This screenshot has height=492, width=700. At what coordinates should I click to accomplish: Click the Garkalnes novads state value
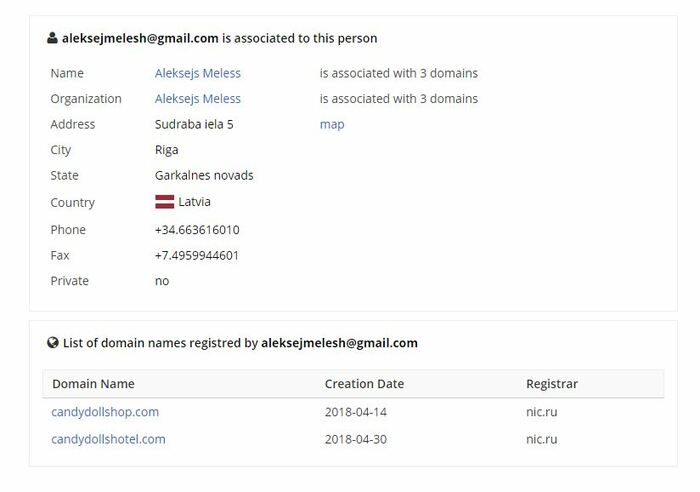point(204,175)
